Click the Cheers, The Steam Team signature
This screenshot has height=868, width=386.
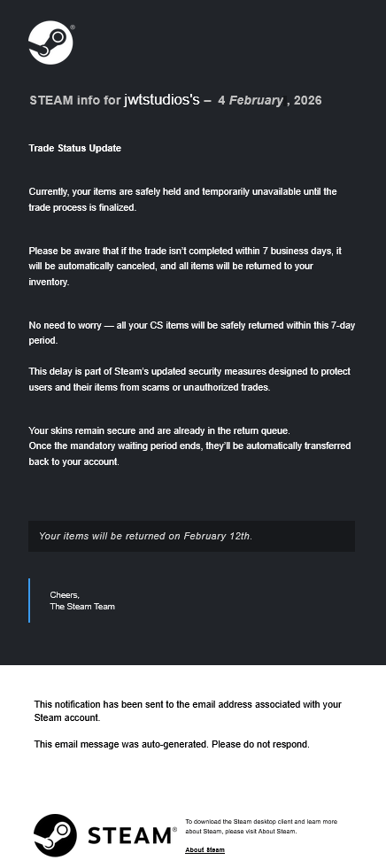click(x=82, y=601)
